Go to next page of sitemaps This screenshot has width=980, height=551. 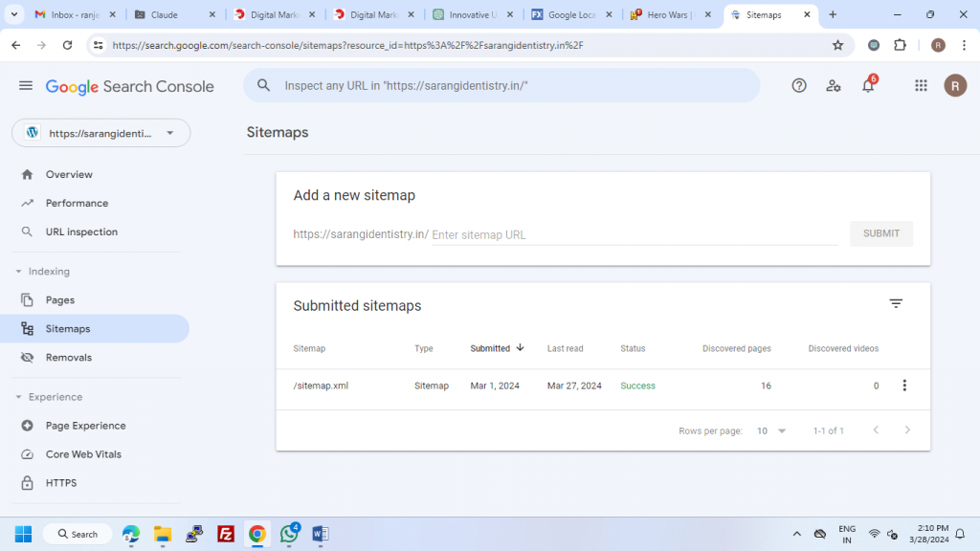[907, 430]
